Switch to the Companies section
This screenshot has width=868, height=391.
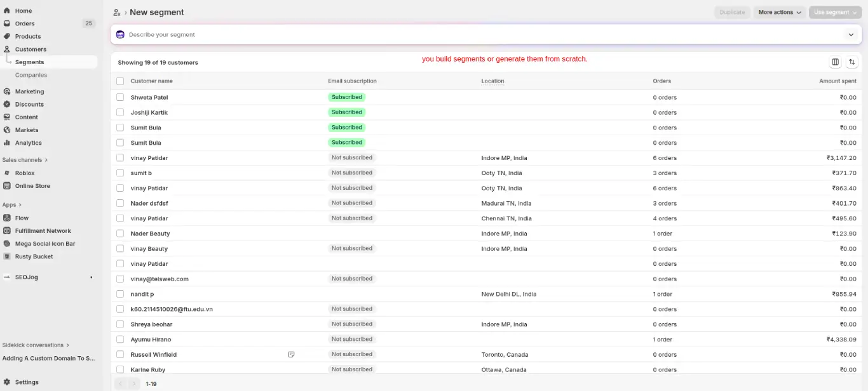(x=31, y=74)
